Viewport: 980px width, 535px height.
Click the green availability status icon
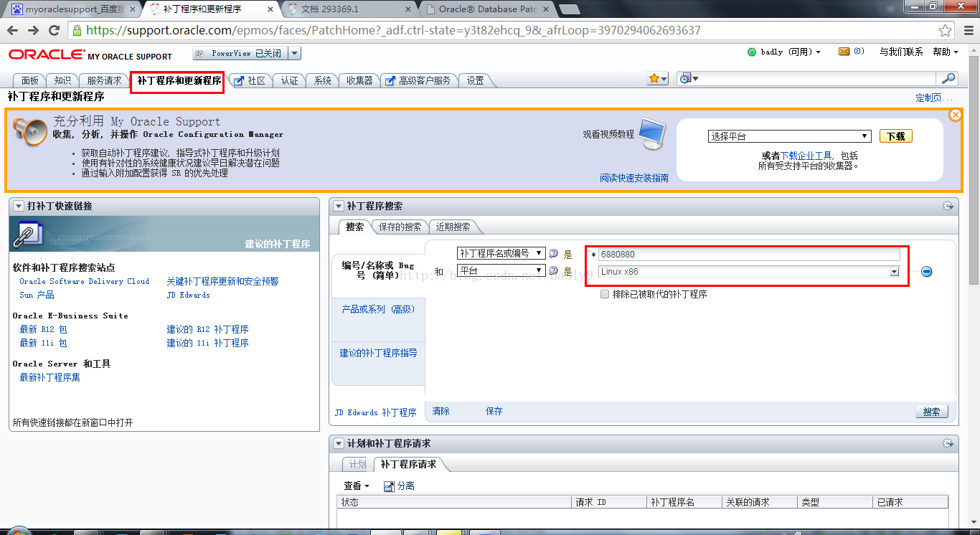[752, 52]
